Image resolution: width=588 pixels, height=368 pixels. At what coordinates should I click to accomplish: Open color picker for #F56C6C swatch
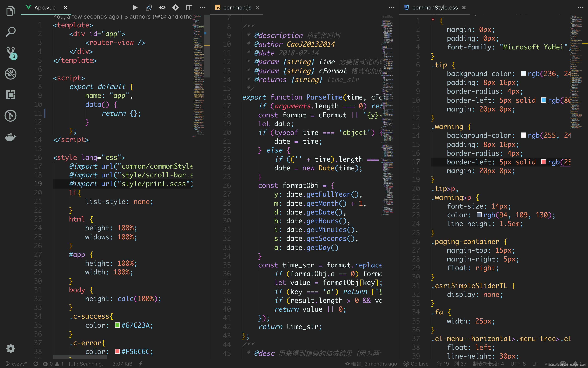pos(117,352)
